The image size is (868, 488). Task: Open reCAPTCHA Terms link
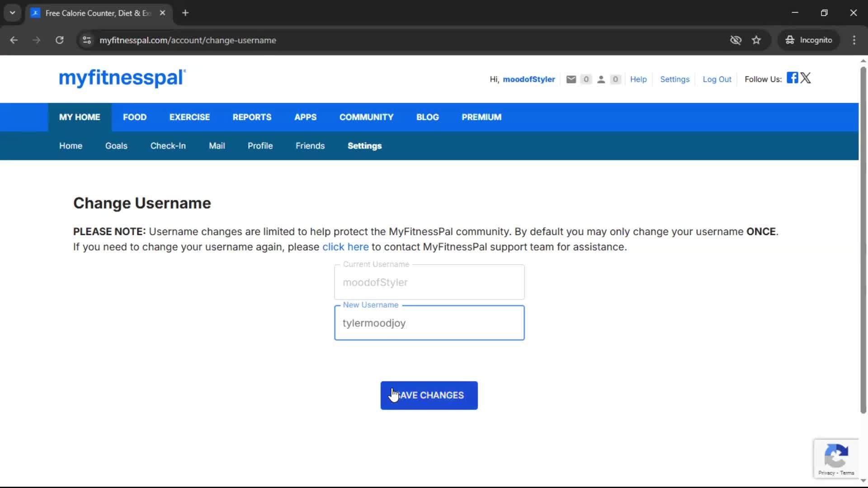pos(847,473)
